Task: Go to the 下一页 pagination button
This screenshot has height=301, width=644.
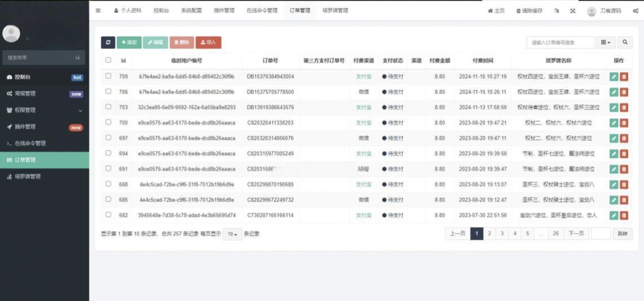Action: tap(576, 234)
